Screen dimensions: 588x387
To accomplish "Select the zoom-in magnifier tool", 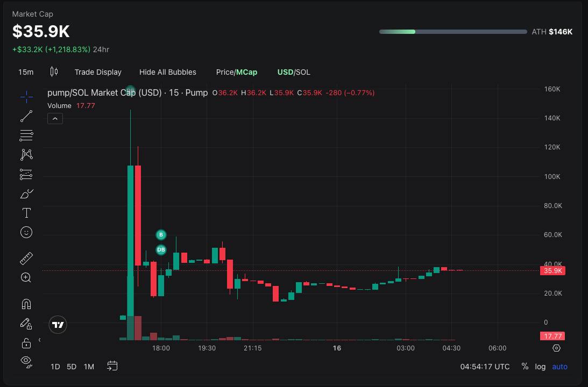I will (x=26, y=277).
